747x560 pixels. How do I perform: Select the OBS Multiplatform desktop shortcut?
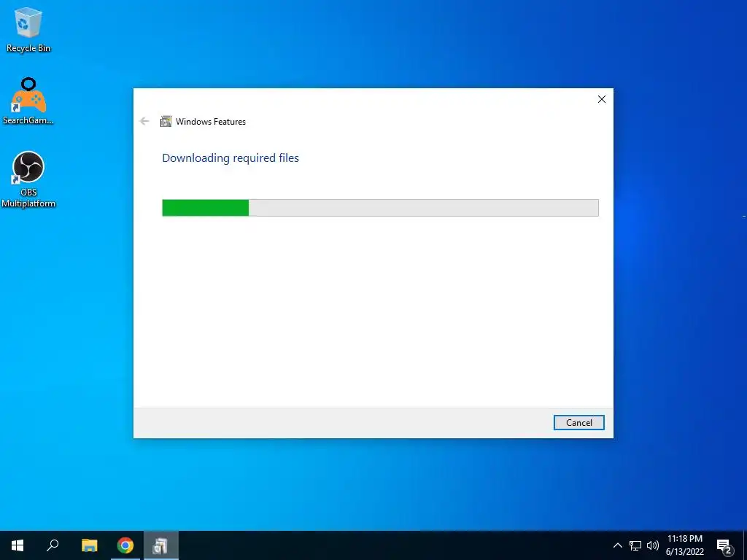click(28, 179)
